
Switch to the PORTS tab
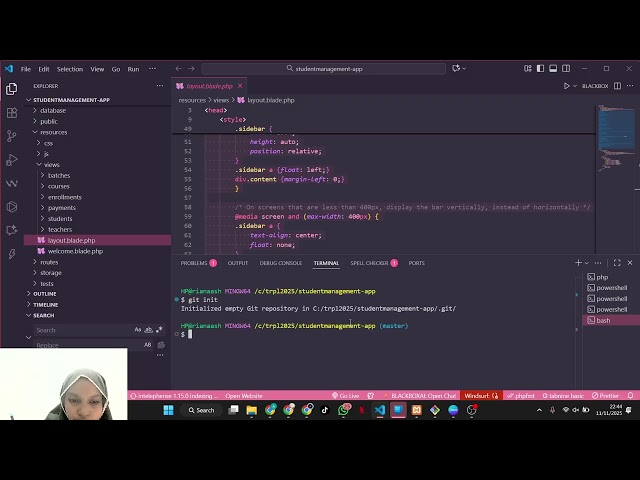(417, 263)
